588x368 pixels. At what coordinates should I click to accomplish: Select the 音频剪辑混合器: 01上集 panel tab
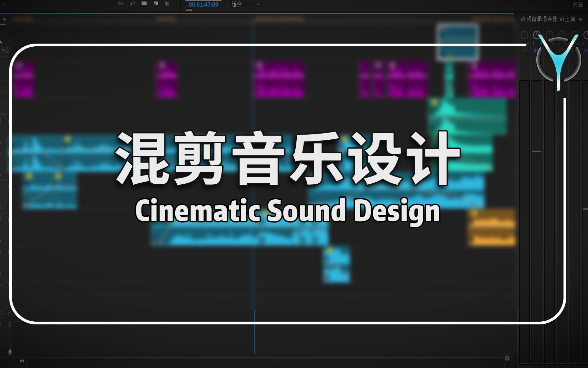coord(548,19)
